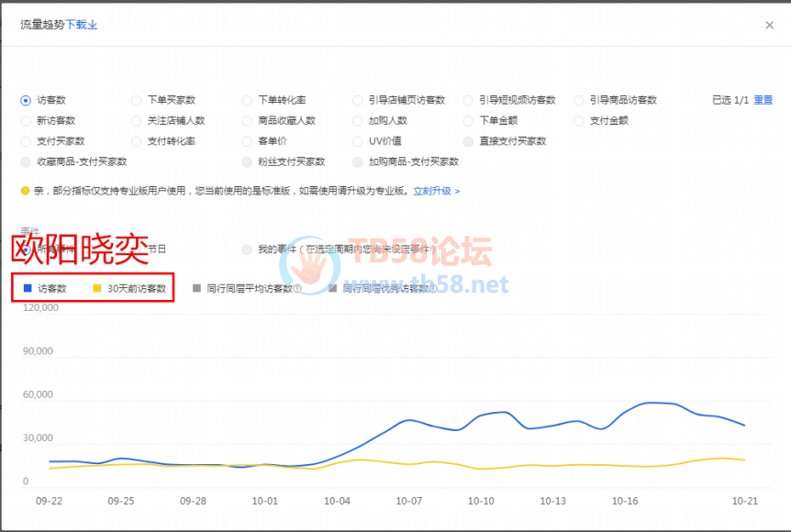This screenshot has width=791, height=532.
Task: Select the 下单转化率 metric
Action: [x=247, y=100]
